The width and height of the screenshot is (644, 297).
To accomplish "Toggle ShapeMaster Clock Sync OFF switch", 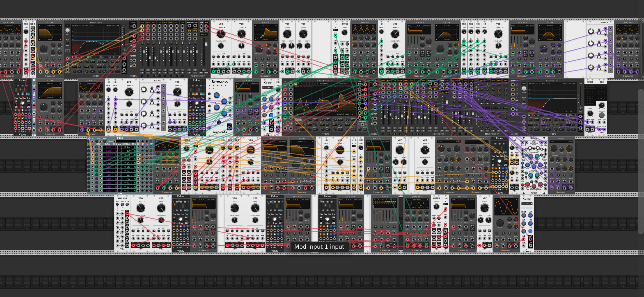I will (299, 120).
